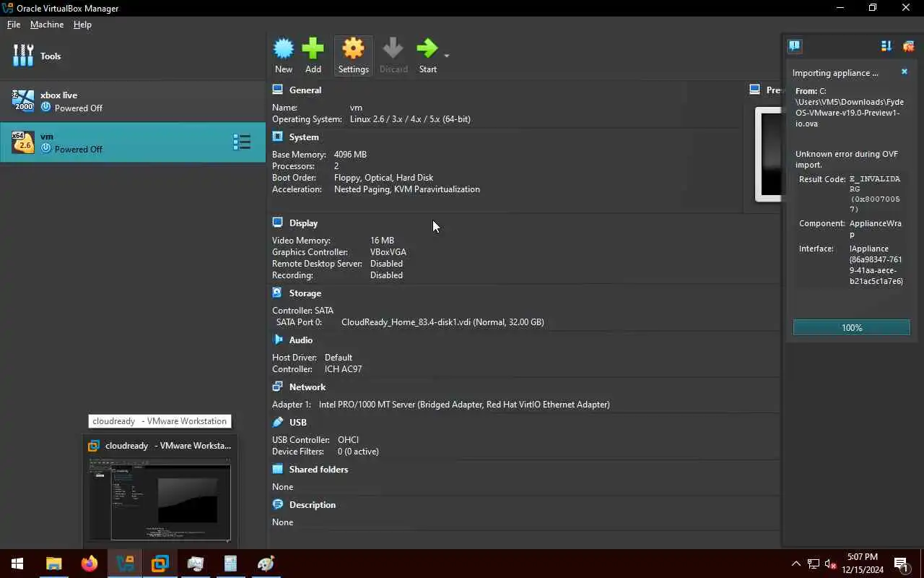Click the Description section icon

click(x=277, y=504)
